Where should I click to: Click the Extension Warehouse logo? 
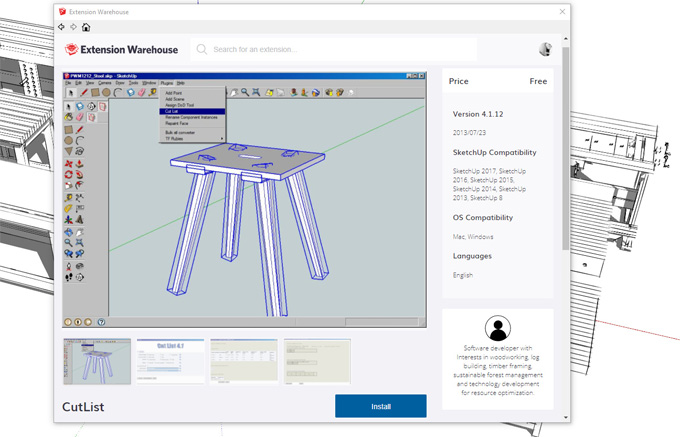121,49
